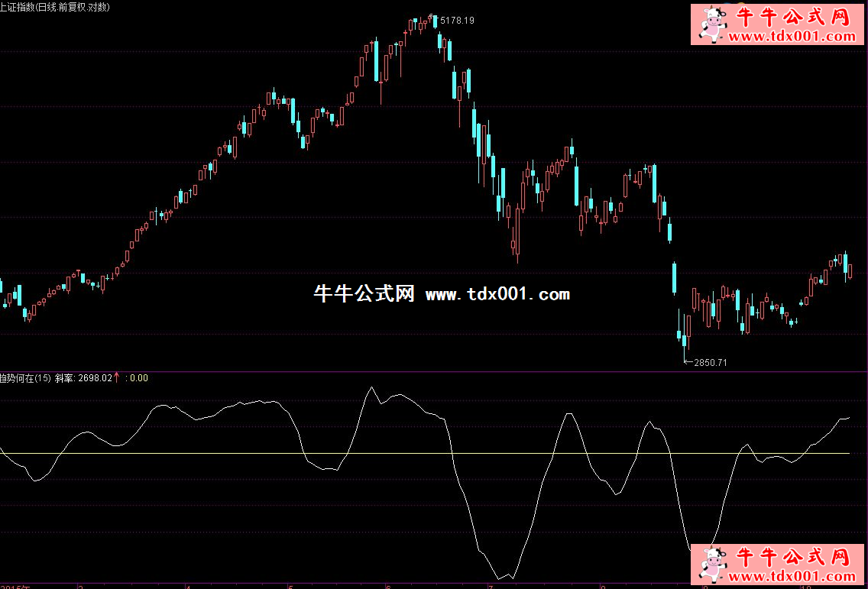Click the red up arrow beside 2698.02
868x589 pixels.
click(x=117, y=377)
